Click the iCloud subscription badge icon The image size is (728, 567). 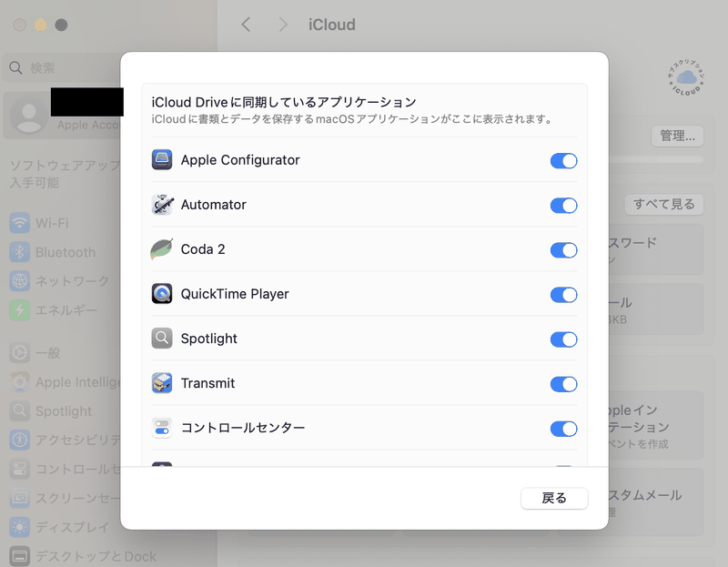click(687, 77)
